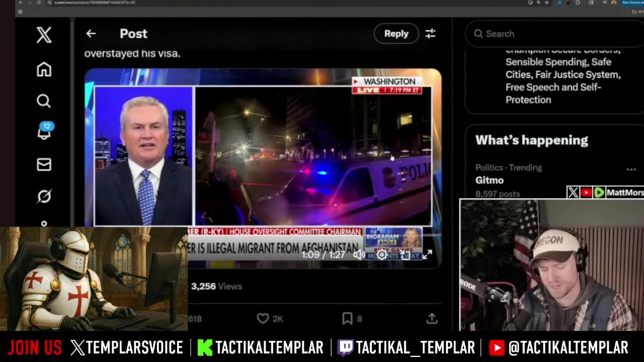Open the Grok icon in sidebar
The height and width of the screenshot is (362, 644).
(44, 196)
